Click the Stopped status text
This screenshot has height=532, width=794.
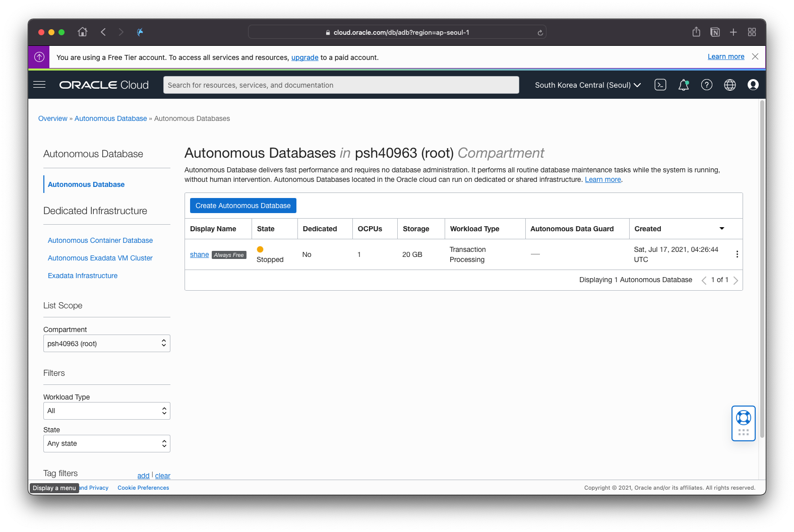click(270, 259)
